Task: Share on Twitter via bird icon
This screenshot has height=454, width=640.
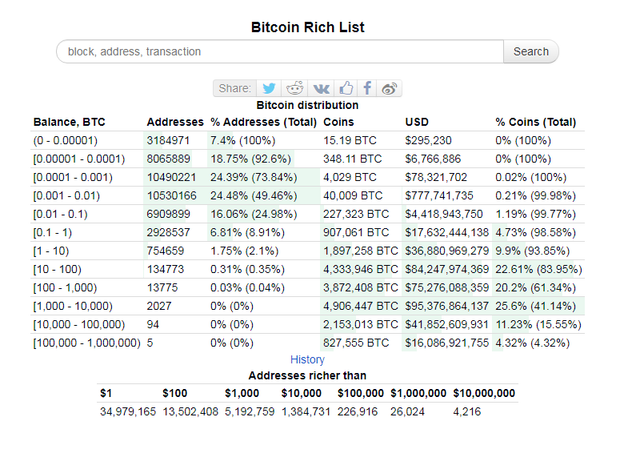Action: [x=269, y=88]
